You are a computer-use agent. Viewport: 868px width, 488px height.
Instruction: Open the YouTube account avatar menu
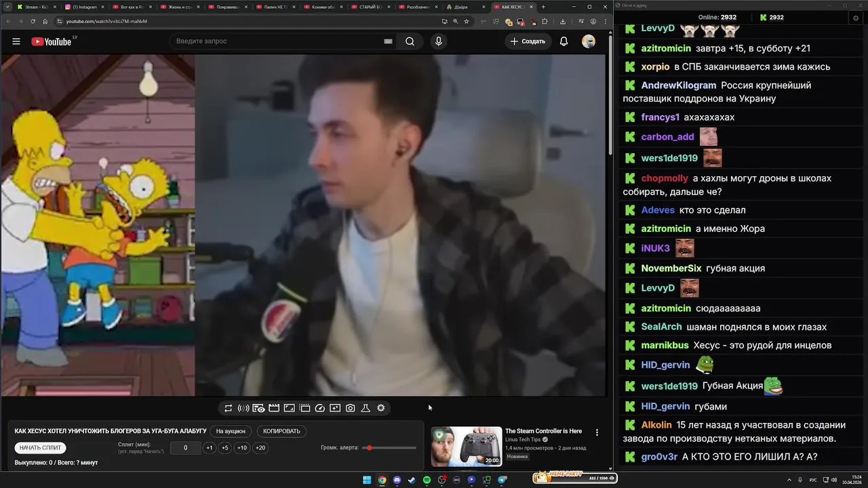[589, 41]
